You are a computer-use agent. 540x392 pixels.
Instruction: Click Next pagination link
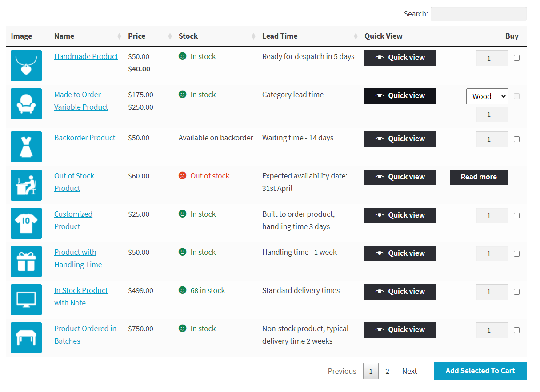(409, 371)
